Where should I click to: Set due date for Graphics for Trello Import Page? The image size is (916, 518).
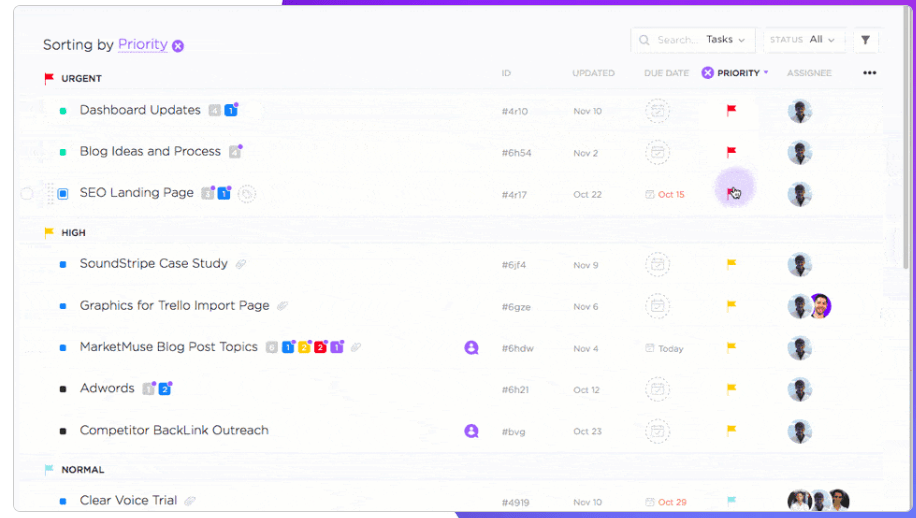tap(657, 306)
